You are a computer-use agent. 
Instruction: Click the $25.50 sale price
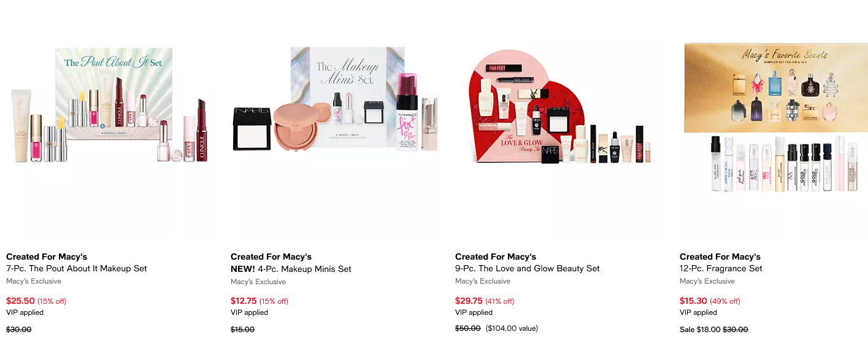(x=20, y=301)
